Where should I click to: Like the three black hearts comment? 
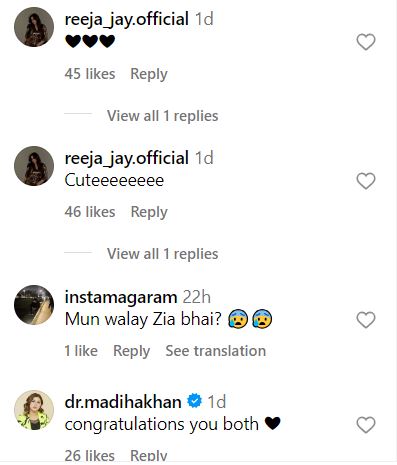click(x=366, y=42)
